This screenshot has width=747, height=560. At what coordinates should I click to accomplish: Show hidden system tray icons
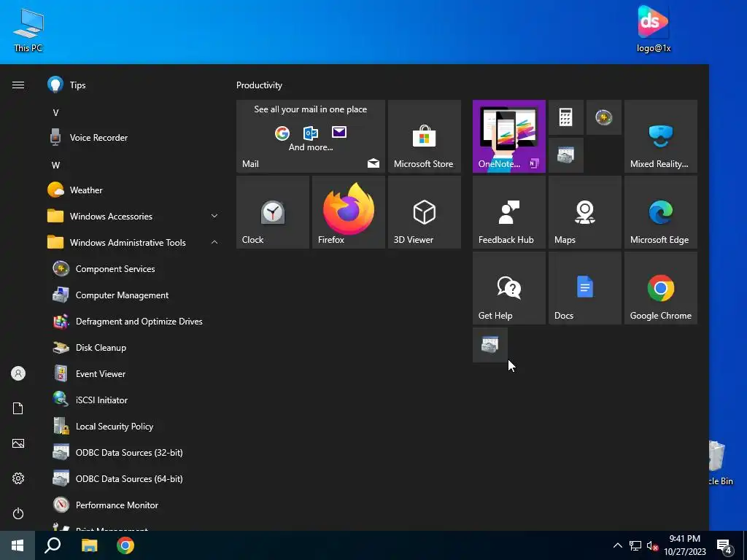point(617,545)
